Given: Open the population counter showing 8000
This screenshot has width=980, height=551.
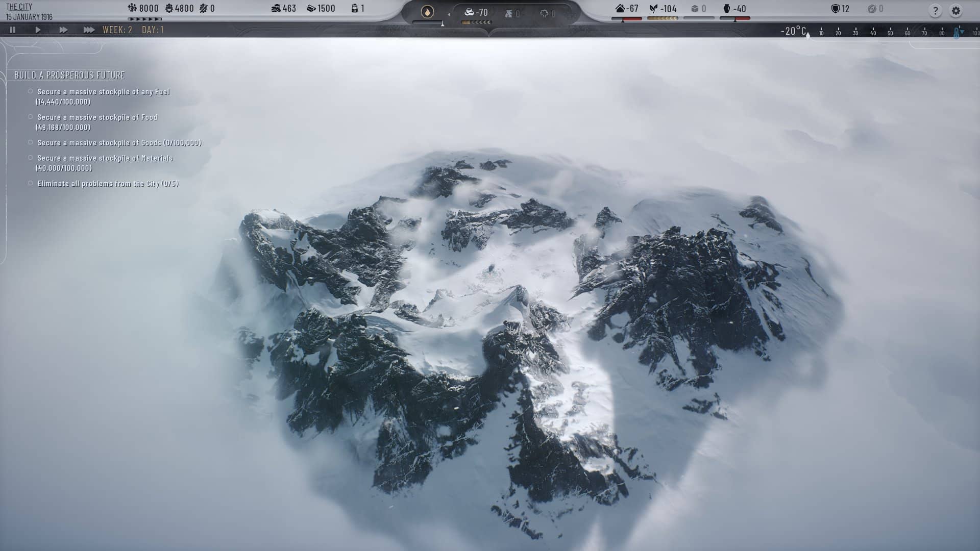Looking at the screenshot, I should (x=143, y=8).
